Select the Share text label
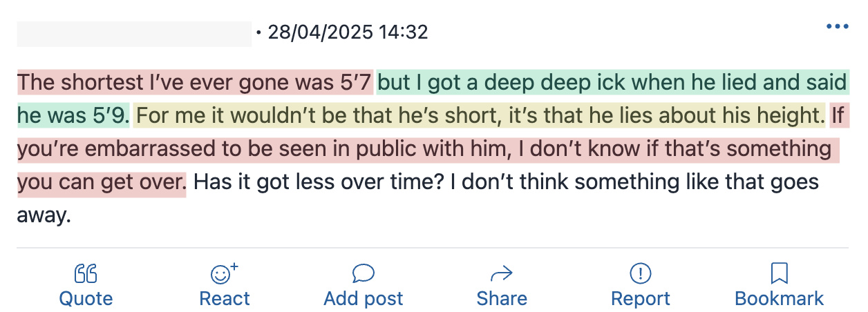Screen dimensions: 868x312 502,298
